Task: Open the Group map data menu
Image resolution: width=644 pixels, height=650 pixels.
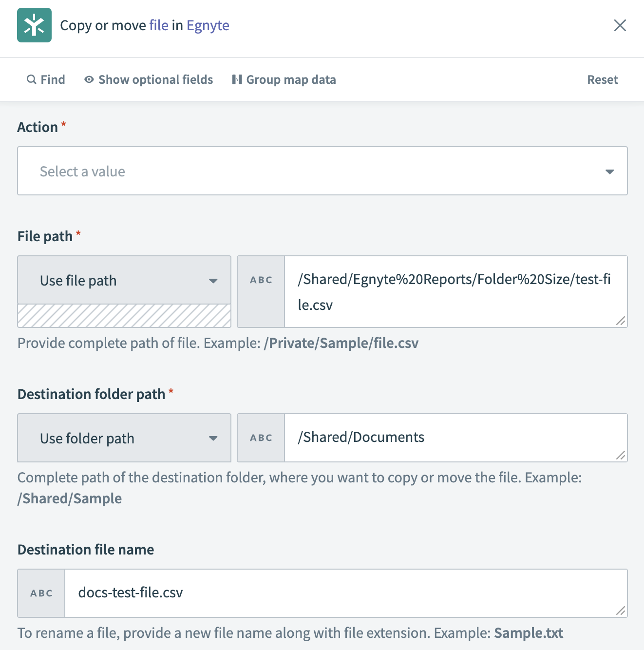Action: [x=291, y=79]
